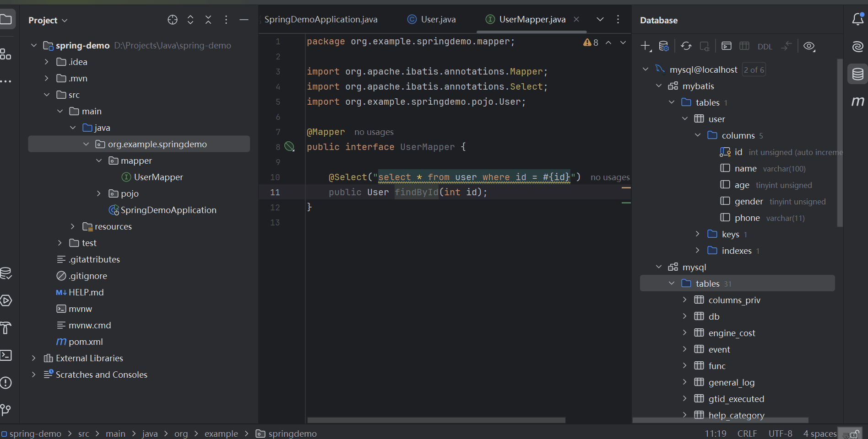Open the Git version control icon

click(5, 410)
